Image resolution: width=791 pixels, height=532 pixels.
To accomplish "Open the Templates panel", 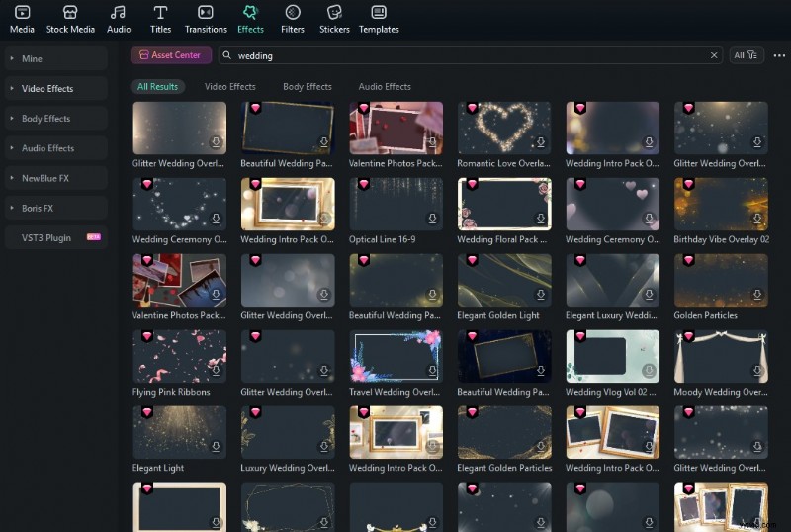I will tap(379, 14).
